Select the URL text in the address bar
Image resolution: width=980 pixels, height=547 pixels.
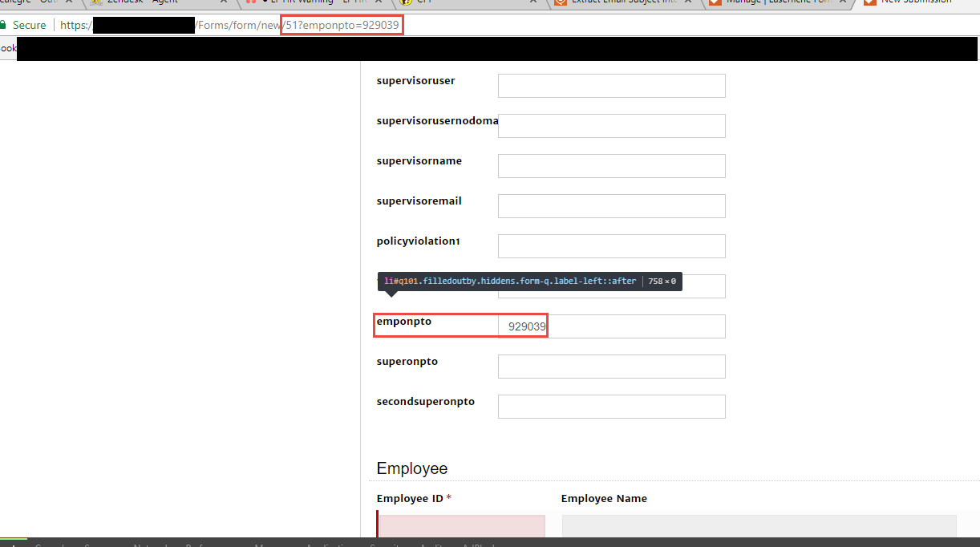(230, 25)
